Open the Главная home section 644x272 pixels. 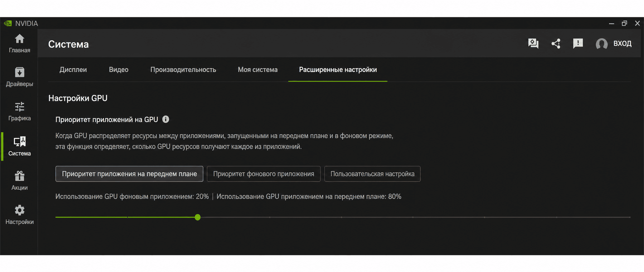point(19,43)
